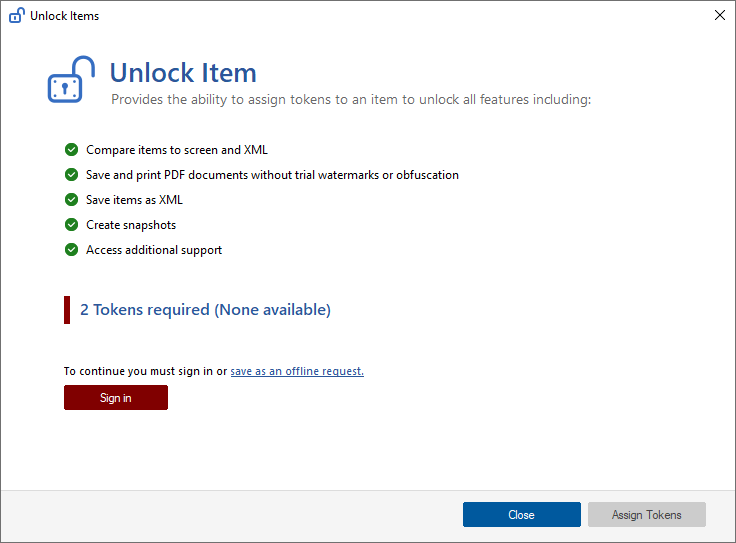Click the large blue unlock padlock icon
Image resolution: width=736 pixels, height=543 pixels.
(x=71, y=79)
